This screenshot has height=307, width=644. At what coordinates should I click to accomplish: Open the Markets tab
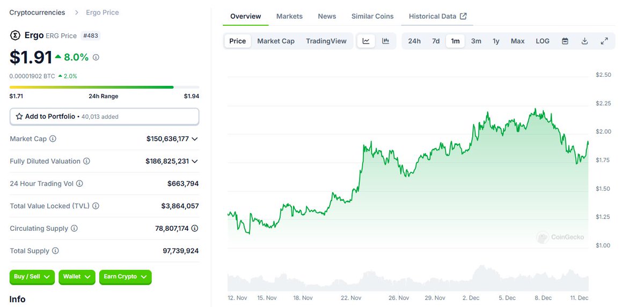click(289, 16)
